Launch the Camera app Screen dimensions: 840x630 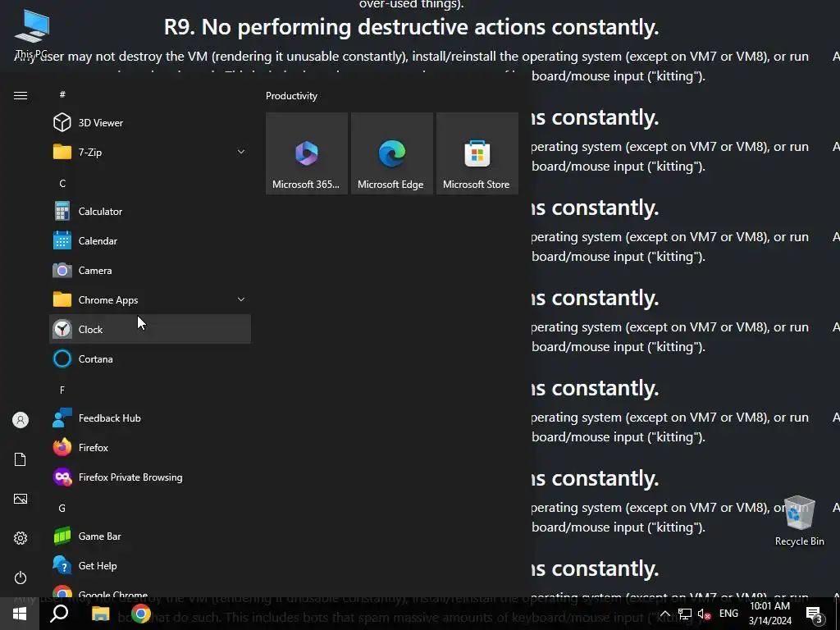(150, 270)
